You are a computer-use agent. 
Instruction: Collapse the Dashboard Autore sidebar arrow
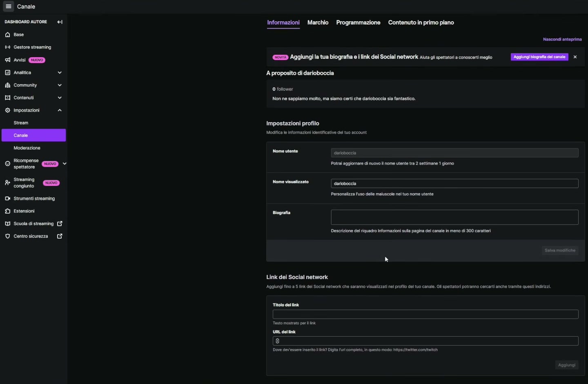click(60, 22)
